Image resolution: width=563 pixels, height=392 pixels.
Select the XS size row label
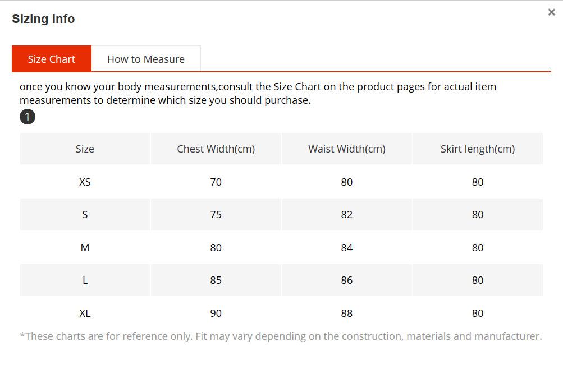tap(85, 182)
